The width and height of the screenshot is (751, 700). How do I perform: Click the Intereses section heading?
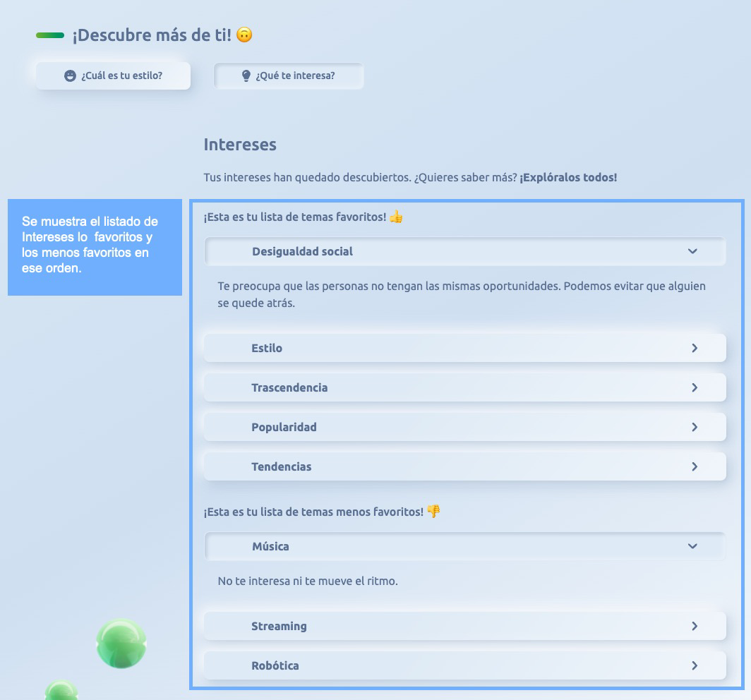point(240,145)
